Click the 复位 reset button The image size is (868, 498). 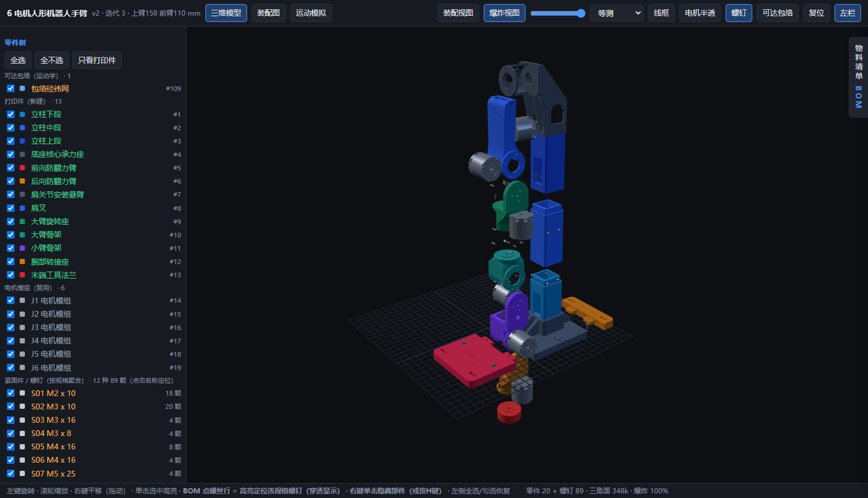(816, 13)
